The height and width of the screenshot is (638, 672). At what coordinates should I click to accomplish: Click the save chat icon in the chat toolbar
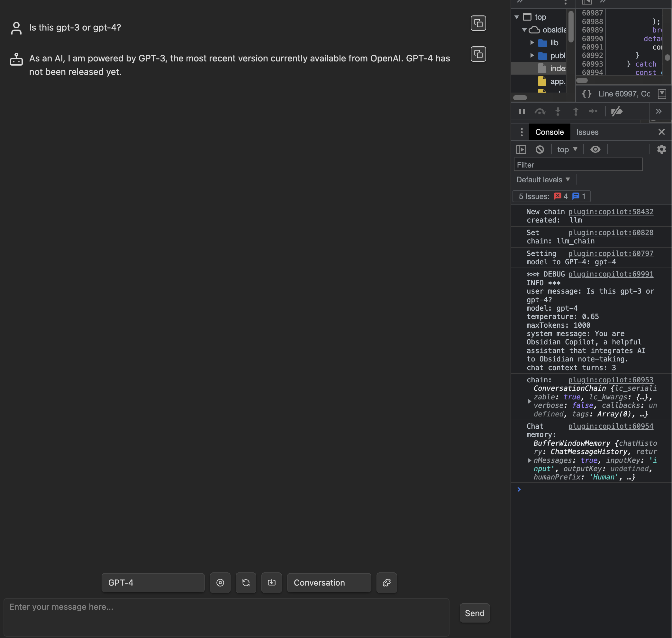271,583
